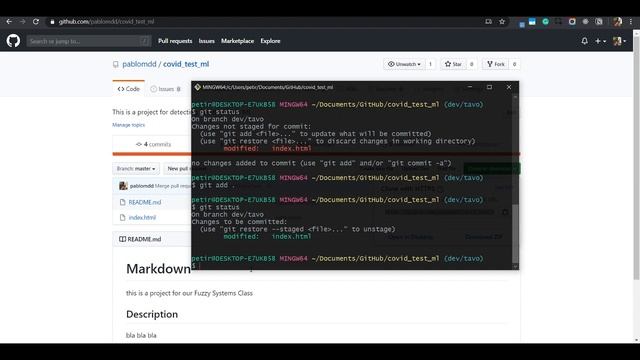The width and height of the screenshot is (640, 360).
Task: Open Explore in GitHub header
Action: [270, 41]
